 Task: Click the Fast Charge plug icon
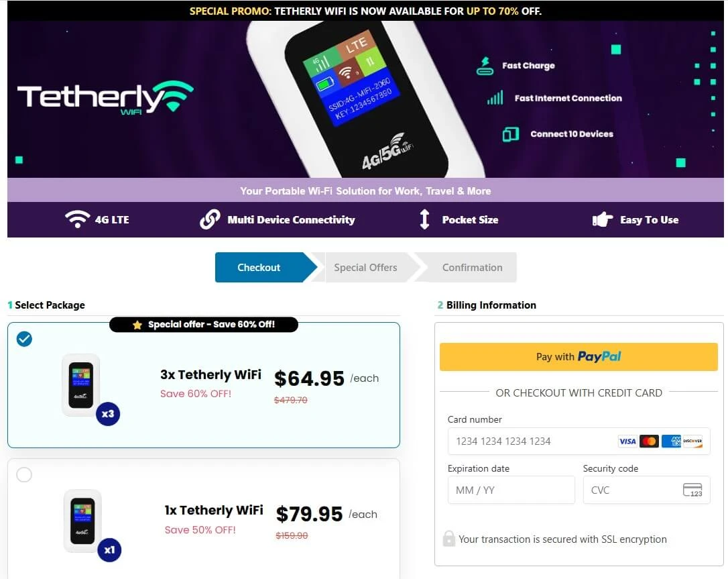click(x=485, y=66)
